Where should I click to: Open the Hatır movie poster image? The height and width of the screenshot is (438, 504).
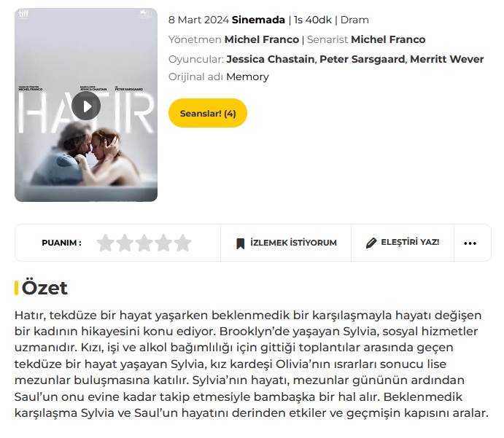point(86,105)
